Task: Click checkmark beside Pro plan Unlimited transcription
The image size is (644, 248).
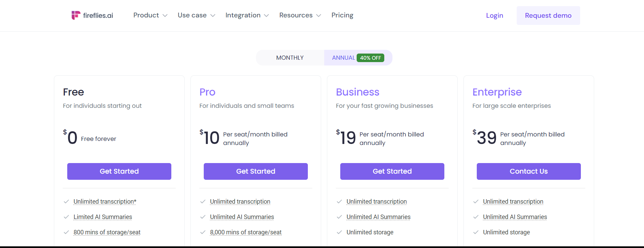Action: coord(203,202)
